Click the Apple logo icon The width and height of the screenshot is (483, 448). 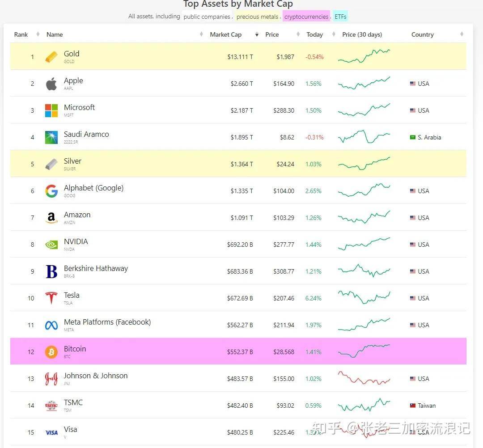pyautogui.click(x=51, y=84)
